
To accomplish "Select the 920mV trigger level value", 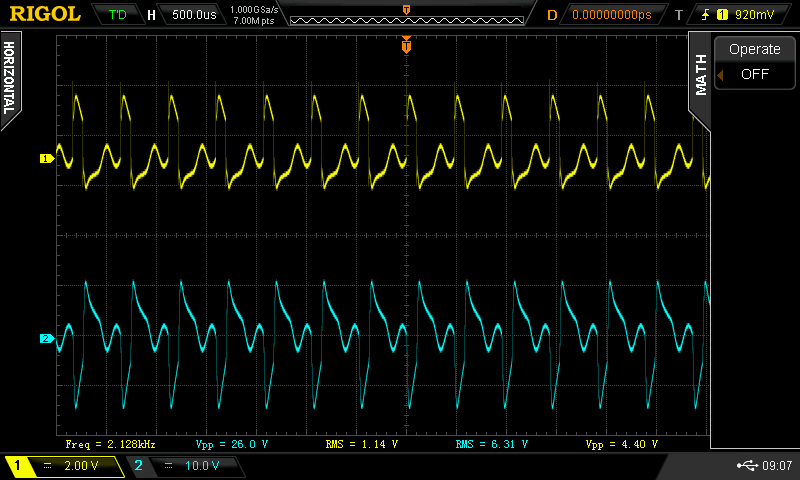I will tap(755, 15).
